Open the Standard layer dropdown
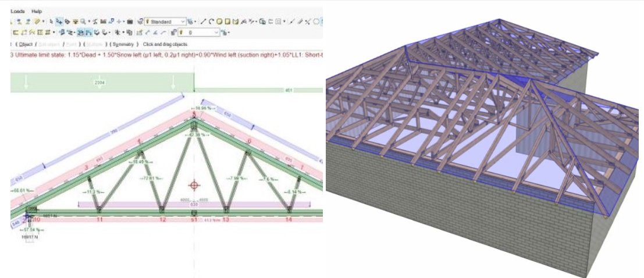Viewport: 644px width, 278px height. [x=183, y=22]
